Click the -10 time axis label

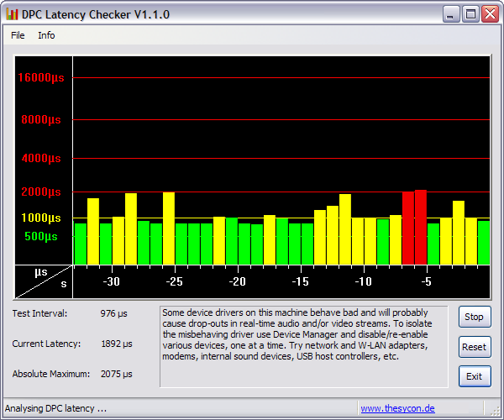point(363,282)
